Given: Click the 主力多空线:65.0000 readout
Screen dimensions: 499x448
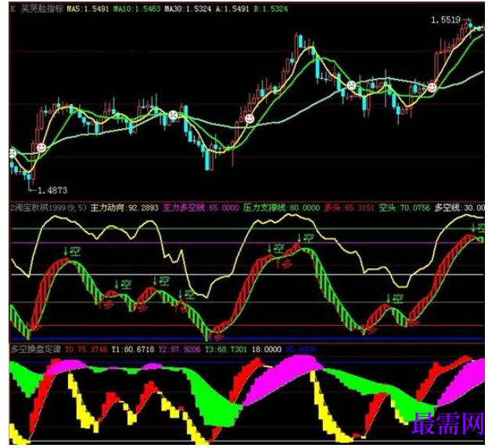Looking at the screenshot, I should pyautogui.click(x=201, y=208).
